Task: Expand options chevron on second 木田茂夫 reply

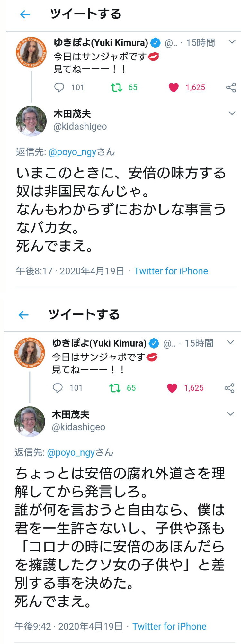Action: [230, 414]
